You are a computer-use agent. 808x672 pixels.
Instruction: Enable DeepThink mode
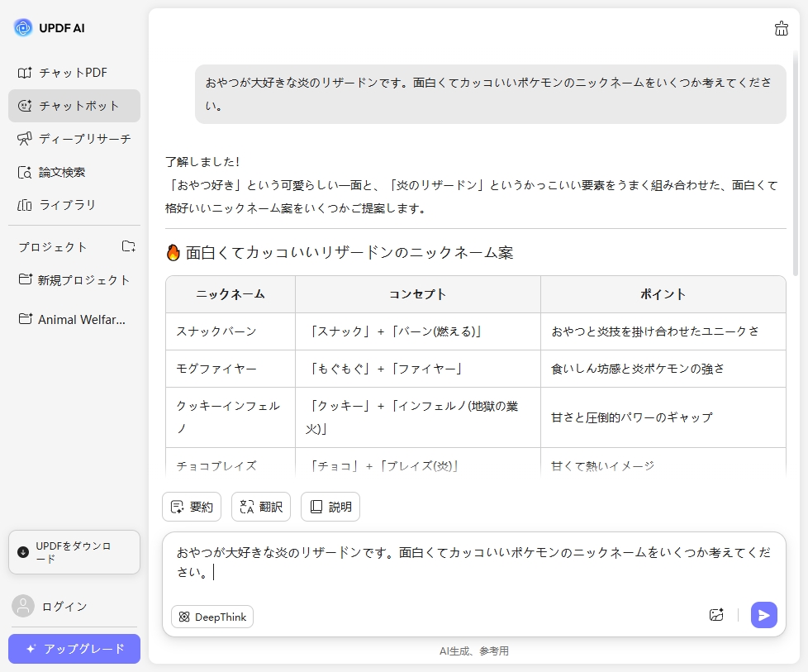coord(212,617)
